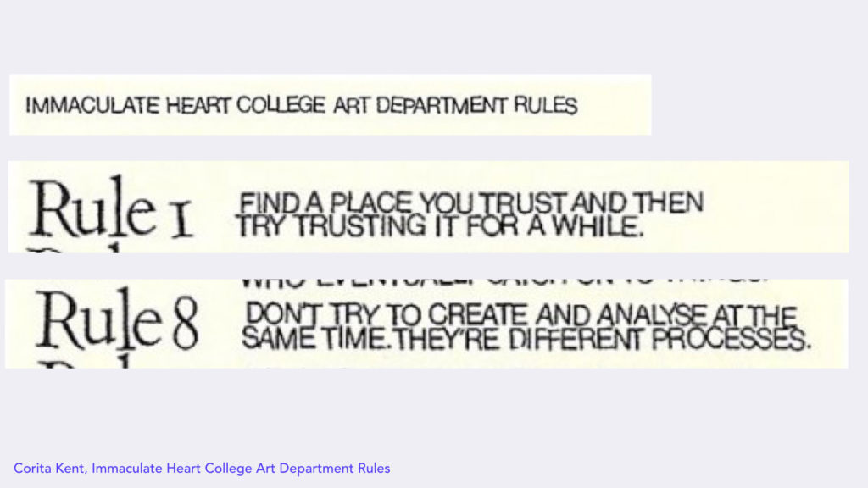This screenshot has width=868, height=488.
Task: Click the 'Rule 1' serif heading
Action: coord(111,208)
